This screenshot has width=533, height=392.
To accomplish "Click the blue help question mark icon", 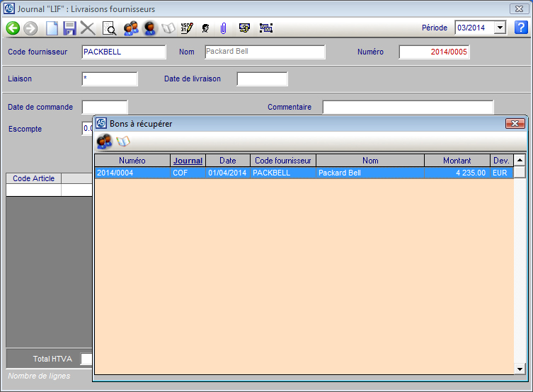I will click(521, 28).
